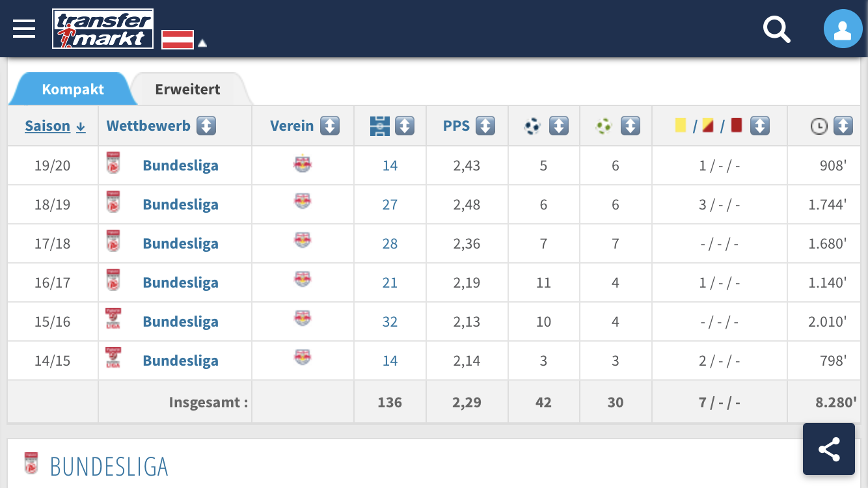Screen dimensions: 868x488
Task: Tap the share button
Action: click(828, 449)
